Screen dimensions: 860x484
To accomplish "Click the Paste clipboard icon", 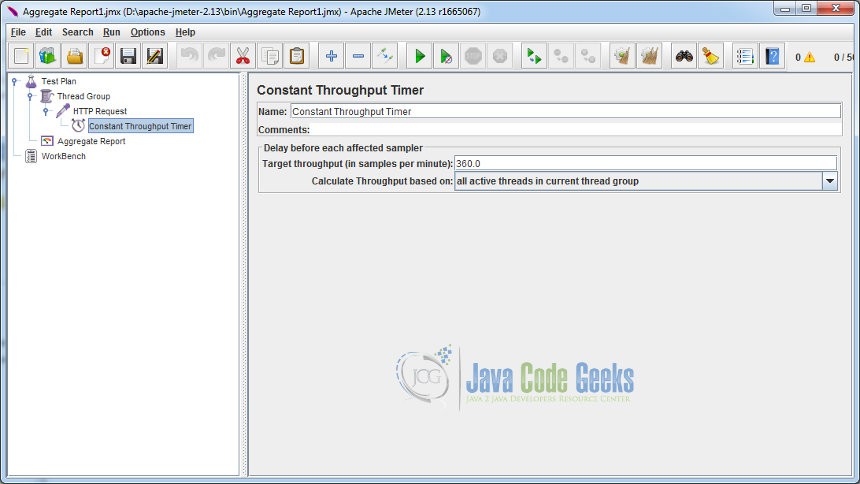I will 297,56.
